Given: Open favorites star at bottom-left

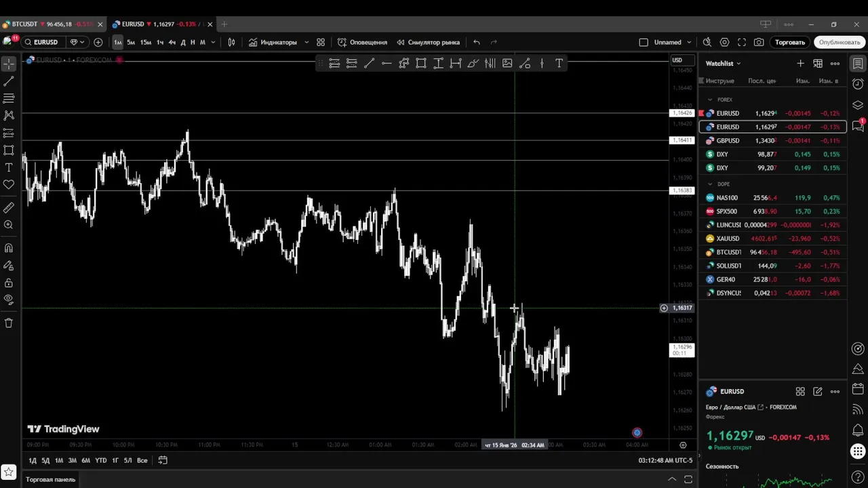Looking at the screenshot, I should click(9, 472).
